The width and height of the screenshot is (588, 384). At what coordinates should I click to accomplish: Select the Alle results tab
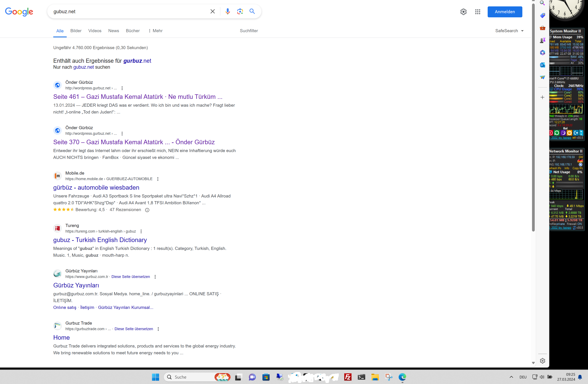60,31
